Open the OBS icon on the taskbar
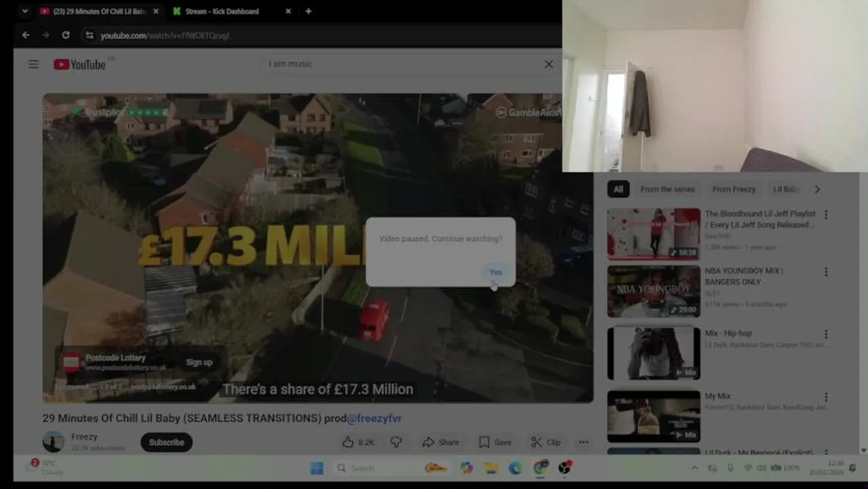This screenshot has height=489, width=868. point(564,467)
